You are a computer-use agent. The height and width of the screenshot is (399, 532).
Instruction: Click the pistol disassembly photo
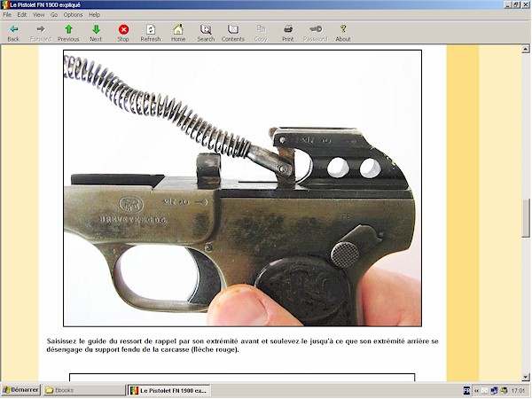click(x=243, y=188)
